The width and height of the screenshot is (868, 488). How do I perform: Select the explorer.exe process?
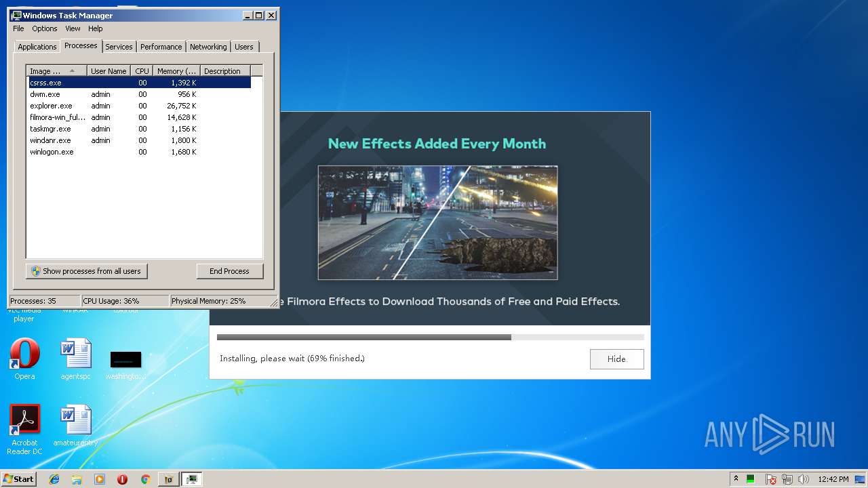point(139,106)
